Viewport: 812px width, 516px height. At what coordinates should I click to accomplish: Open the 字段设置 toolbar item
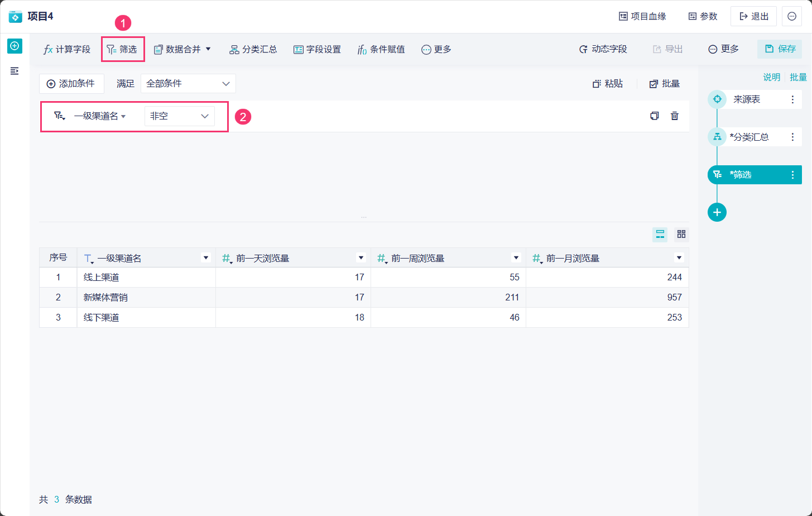tap(317, 50)
